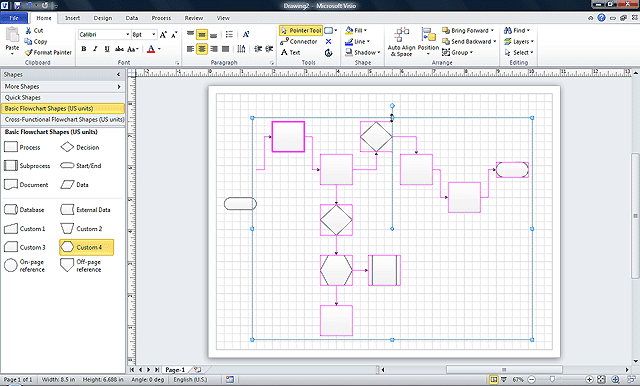
Task: Shrink the font size
Action: click(x=174, y=35)
